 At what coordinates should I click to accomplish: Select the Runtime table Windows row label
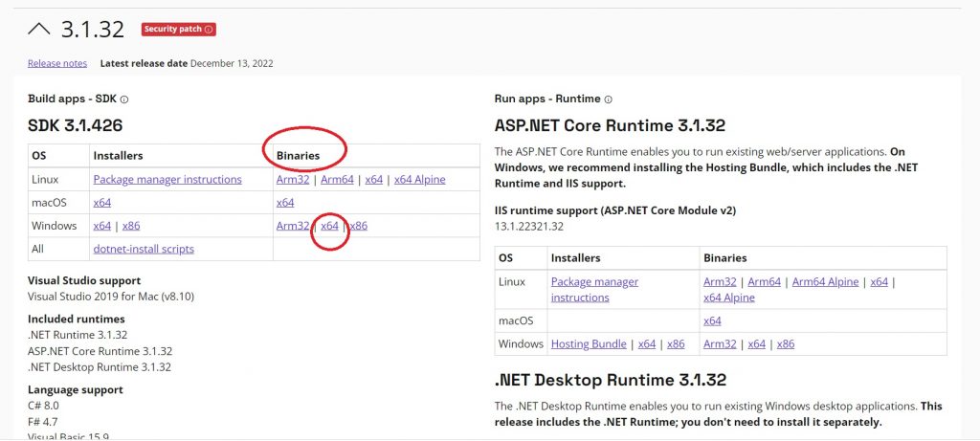click(522, 343)
